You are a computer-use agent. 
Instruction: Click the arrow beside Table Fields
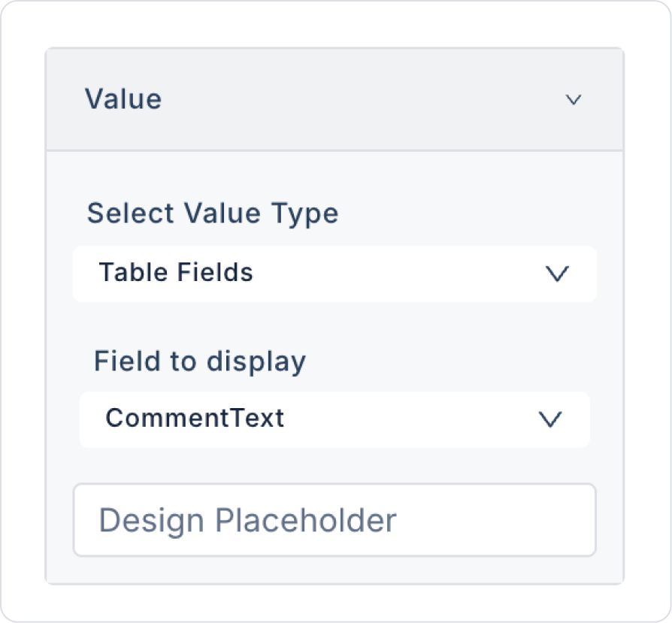(x=556, y=274)
